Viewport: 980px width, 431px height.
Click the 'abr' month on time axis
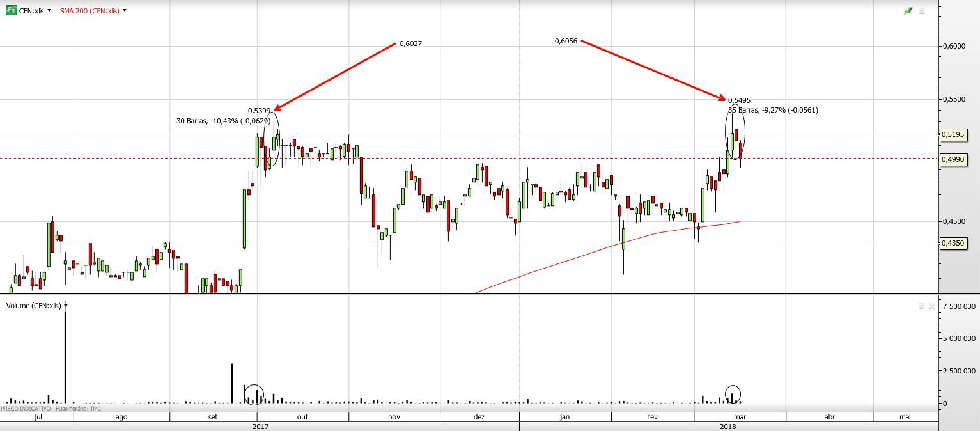(x=829, y=417)
